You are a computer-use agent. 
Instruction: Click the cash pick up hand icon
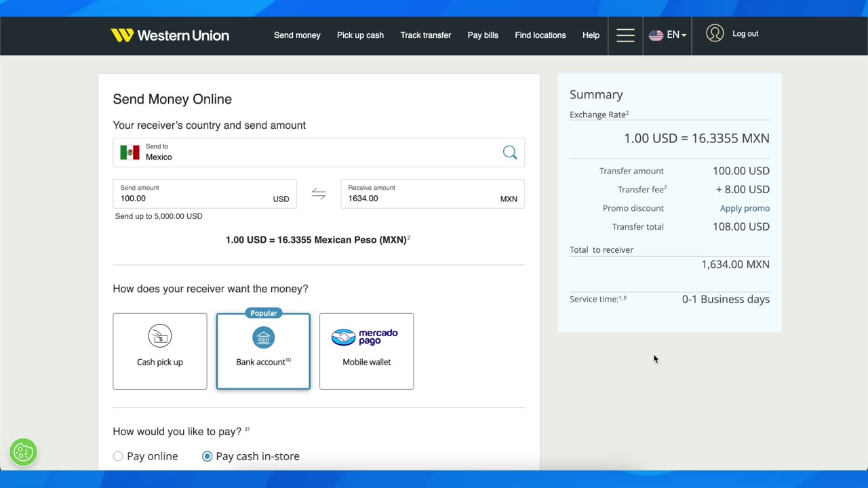coord(160,336)
